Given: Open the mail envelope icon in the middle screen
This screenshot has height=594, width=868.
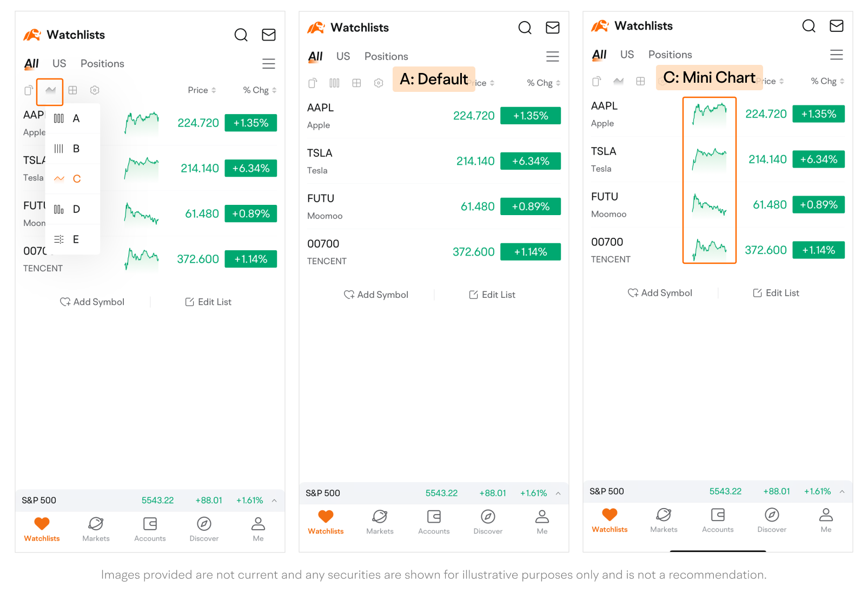Looking at the screenshot, I should [x=552, y=28].
